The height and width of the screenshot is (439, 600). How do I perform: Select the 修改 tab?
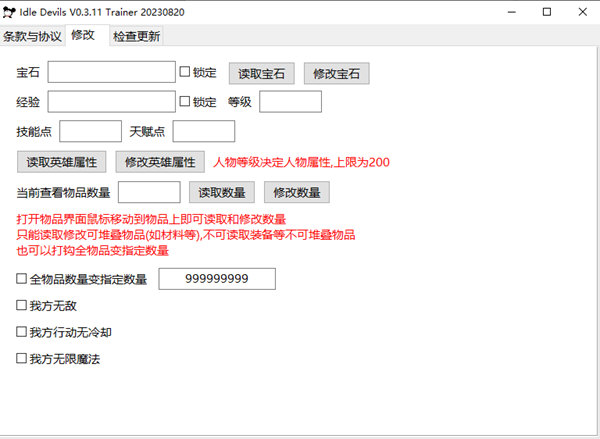pyautogui.click(x=83, y=36)
